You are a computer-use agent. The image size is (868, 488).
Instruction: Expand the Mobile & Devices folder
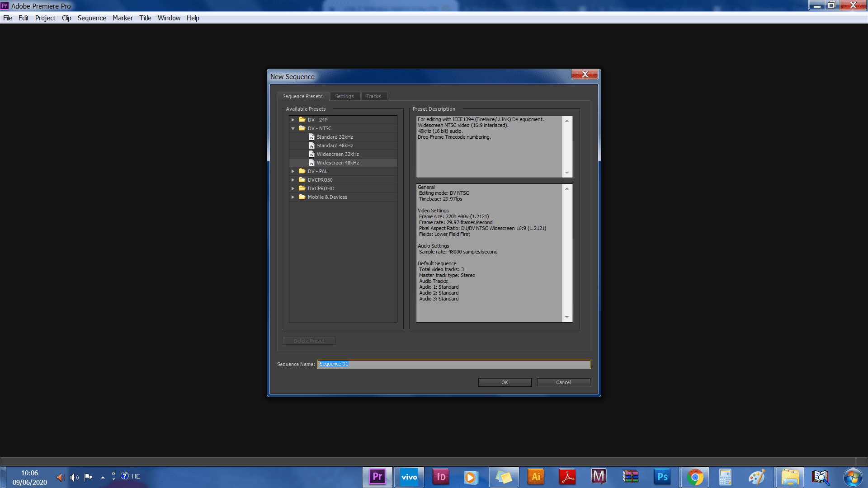(x=293, y=197)
